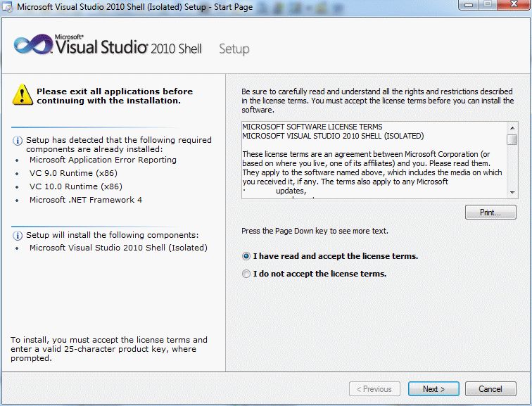
Task: Click VC 10.0 Runtime (x86) item
Action: pos(76,186)
